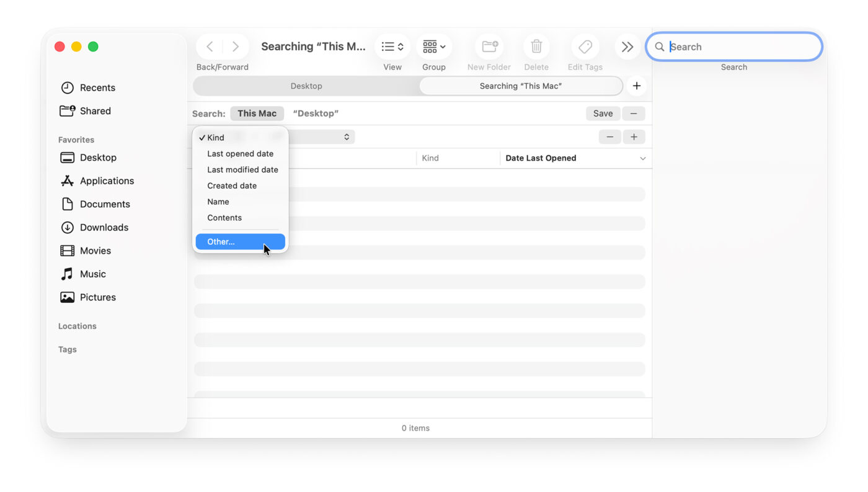868x492 pixels.
Task: Open the Date Last Opened sort chevron
Action: pyautogui.click(x=642, y=158)
